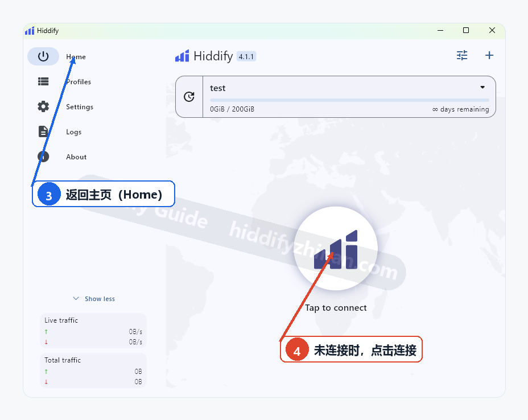
Task: Click the Live traffic upload arrow
Action: pyautogui.click(x=46, y=332)
